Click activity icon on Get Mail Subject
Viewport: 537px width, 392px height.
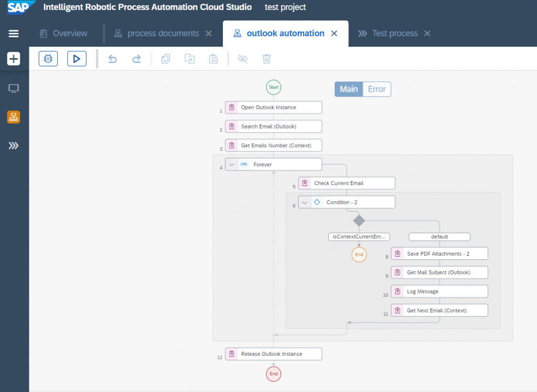click(x=398, y=273)
